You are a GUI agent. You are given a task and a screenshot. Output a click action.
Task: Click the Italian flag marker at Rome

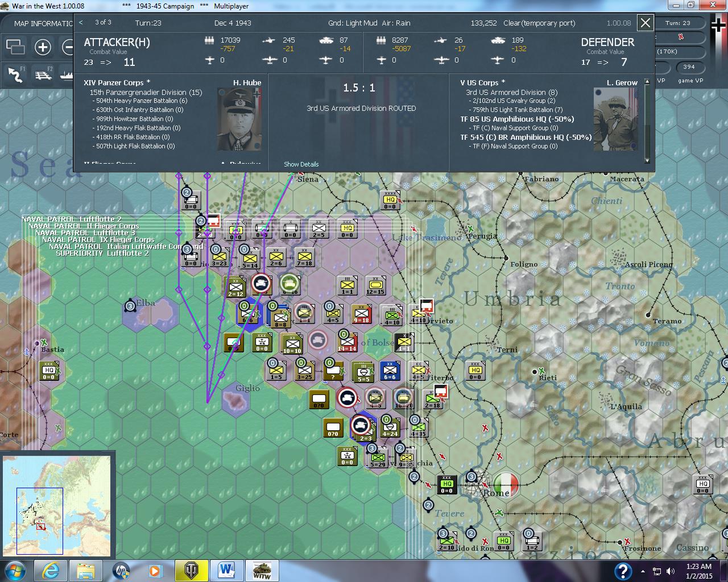tap(506, 484)
